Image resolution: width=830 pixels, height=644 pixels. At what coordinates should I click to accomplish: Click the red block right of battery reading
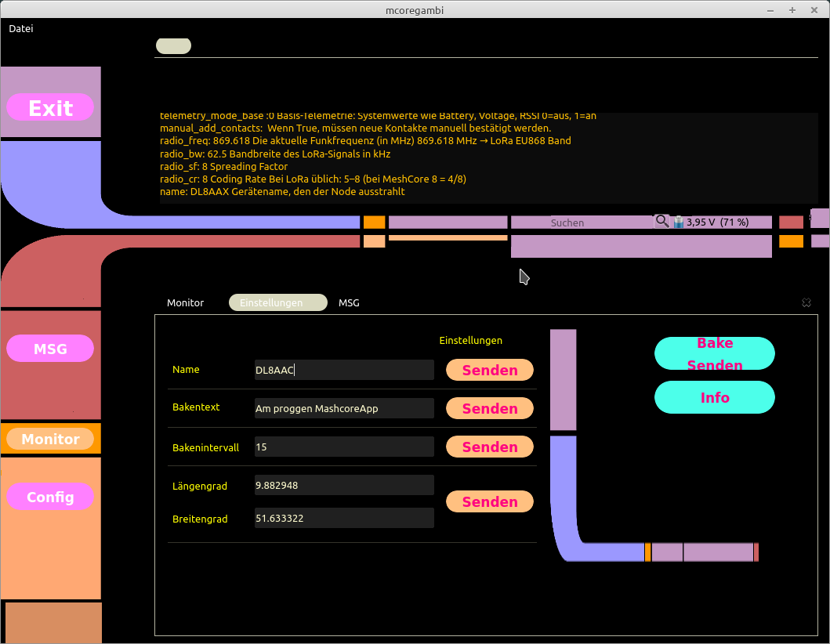(791, 223)
